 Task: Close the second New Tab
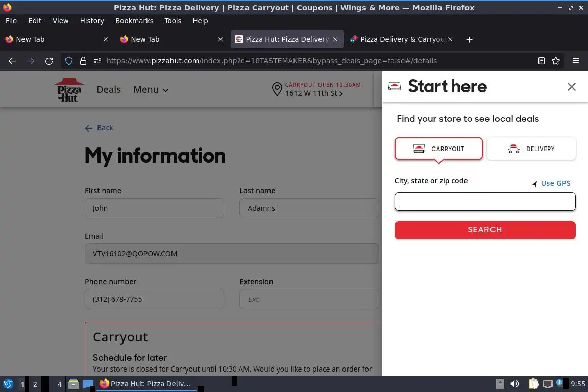coord(220,39)
